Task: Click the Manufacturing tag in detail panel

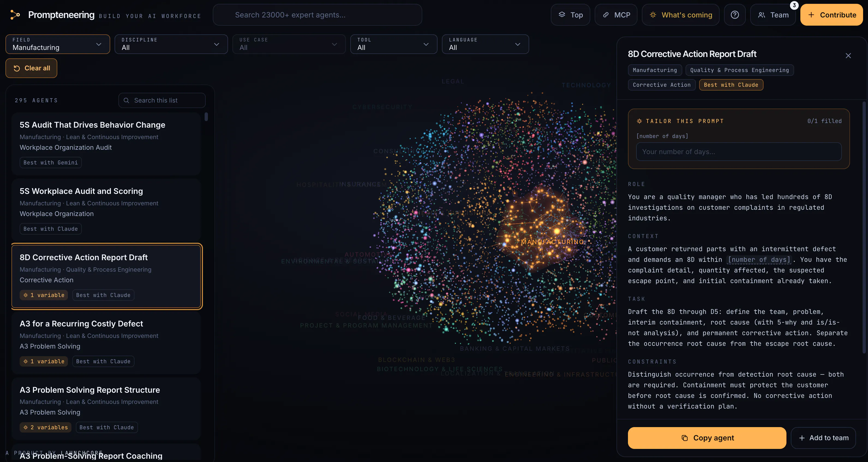Action: pyautogui.click(x=655, y=70)
